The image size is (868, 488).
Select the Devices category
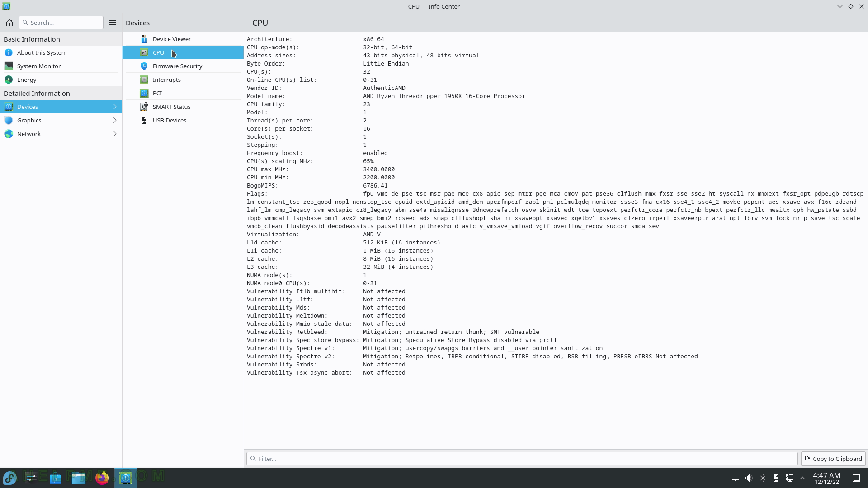(x=61, y=107)
